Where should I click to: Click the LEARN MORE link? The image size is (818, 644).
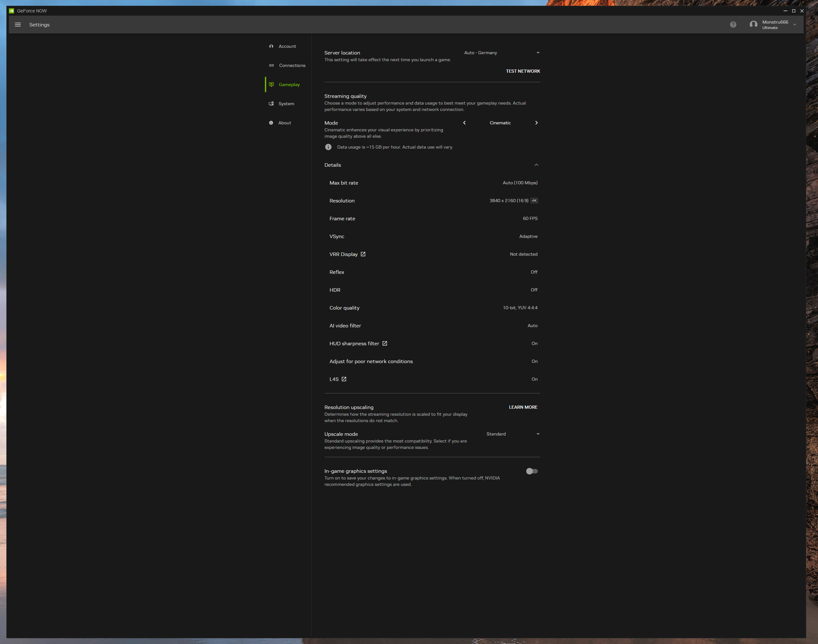click(x=523, y=407)
